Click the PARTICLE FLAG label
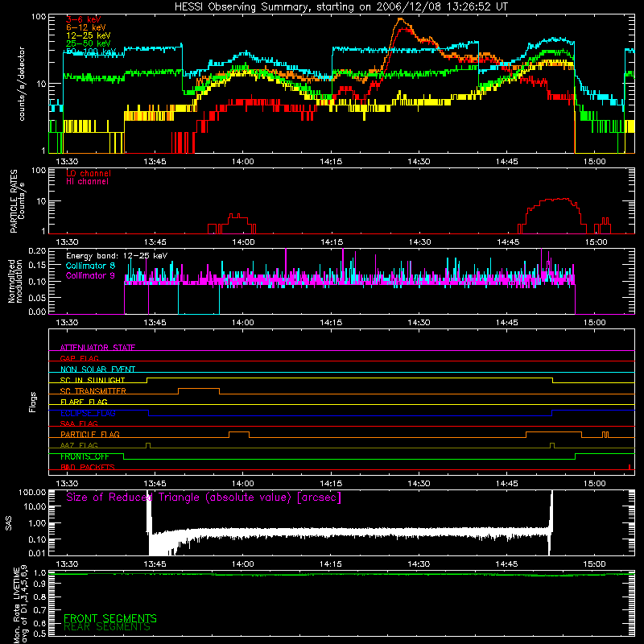The height and width of the screenshot is (644, 644). tap(90, 435)
